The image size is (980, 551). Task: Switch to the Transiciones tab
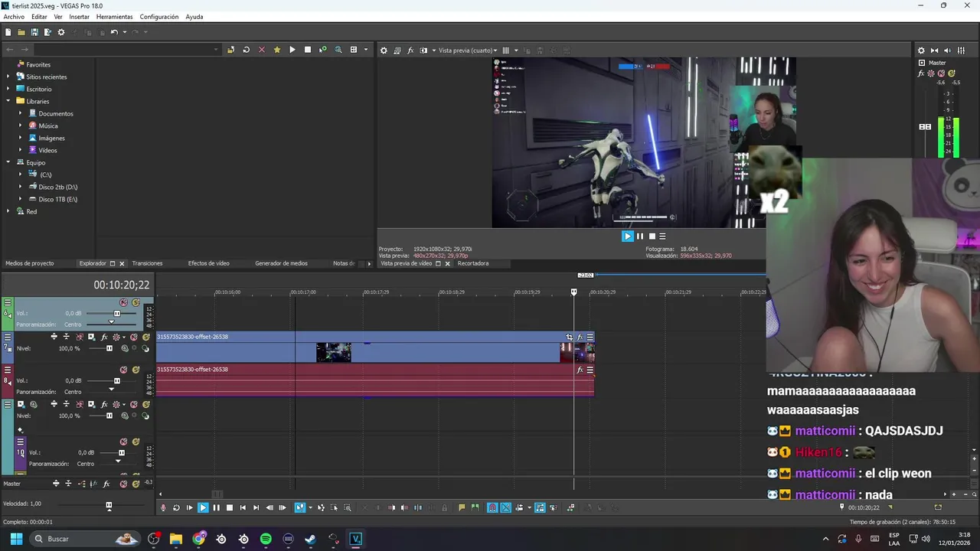click(x=147, y=263)
